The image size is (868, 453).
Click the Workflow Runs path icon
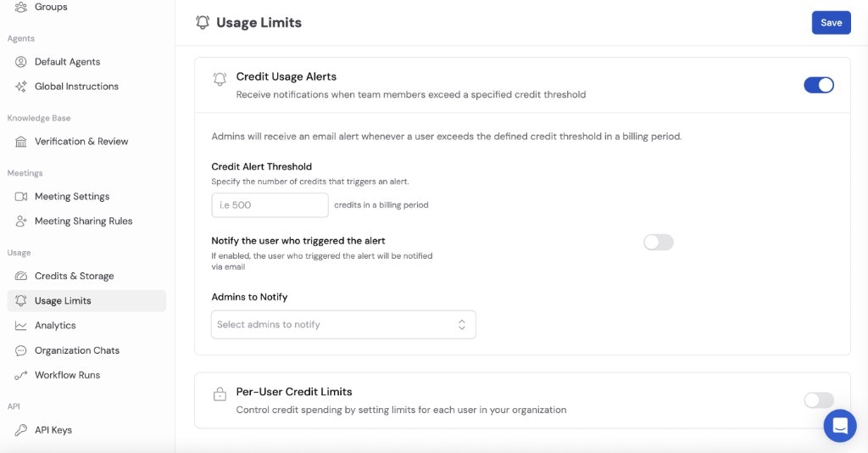[x=20, y=375]
